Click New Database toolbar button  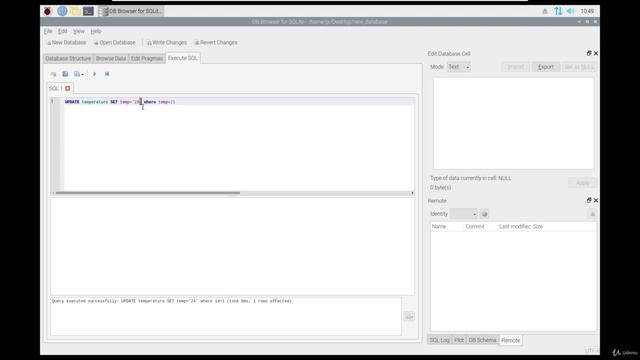pos(66,42)
